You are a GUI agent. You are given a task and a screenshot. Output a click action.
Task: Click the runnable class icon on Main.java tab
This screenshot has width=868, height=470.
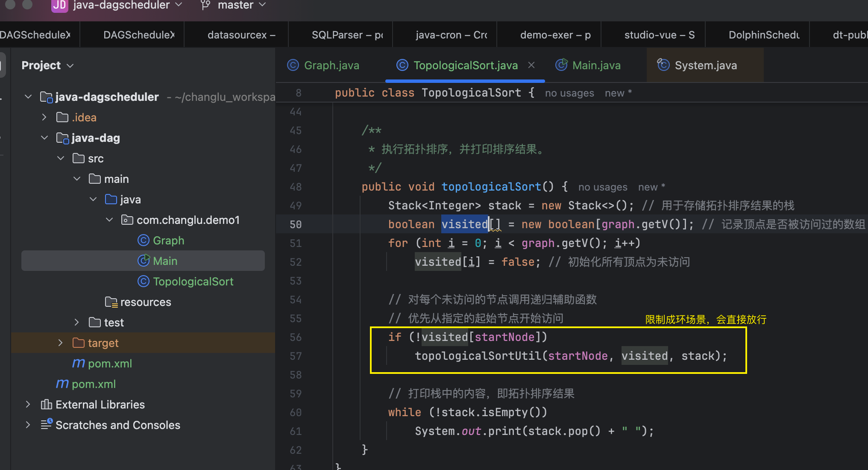point(561,65)
